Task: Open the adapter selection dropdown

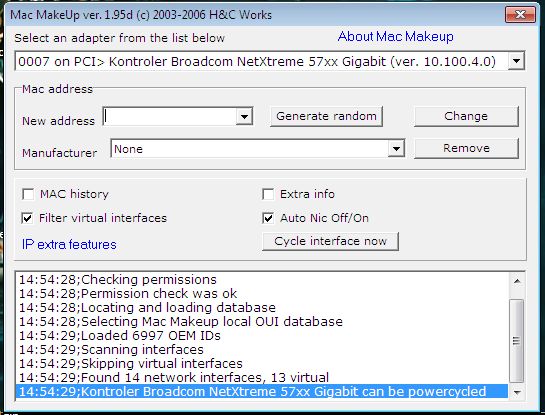Action: pyautogui.click(x=516, y=61)
